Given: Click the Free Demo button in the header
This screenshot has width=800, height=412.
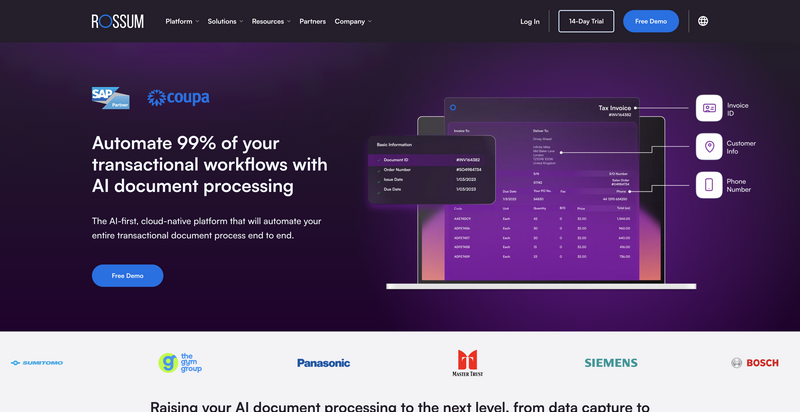Looking at the screenshot, I should pyautogui.click(x=651, y=21).
